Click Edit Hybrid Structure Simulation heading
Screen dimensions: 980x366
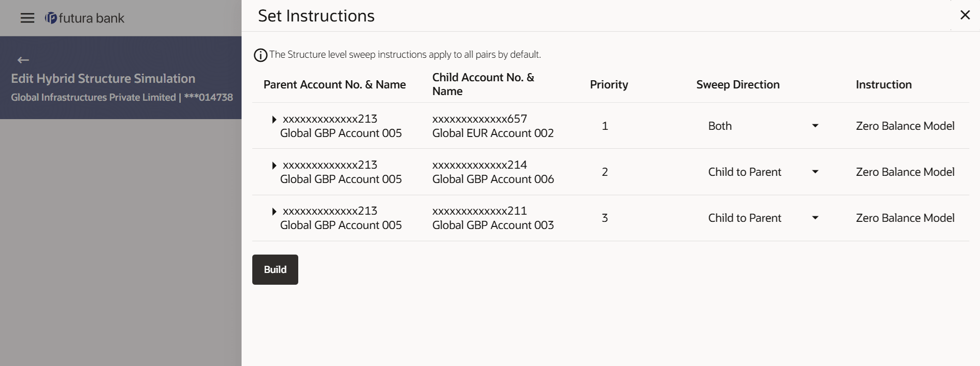[x=103, y=79]
